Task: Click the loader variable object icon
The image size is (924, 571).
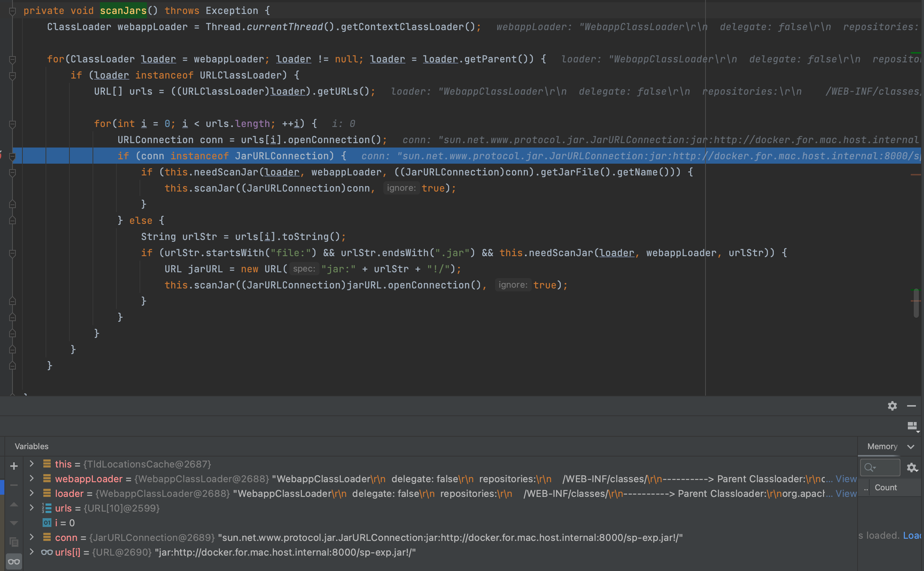Action: [x=47, y=493]
